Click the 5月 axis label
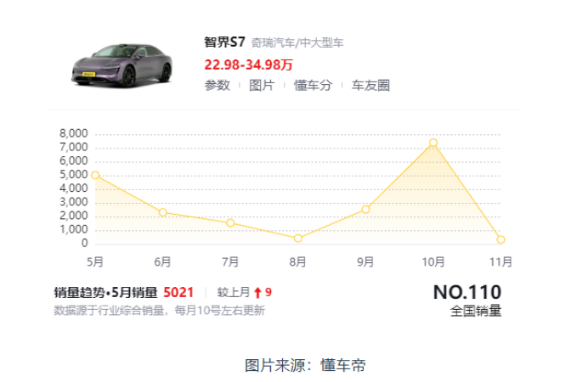The image size is (588, 382). coord(95,261)
